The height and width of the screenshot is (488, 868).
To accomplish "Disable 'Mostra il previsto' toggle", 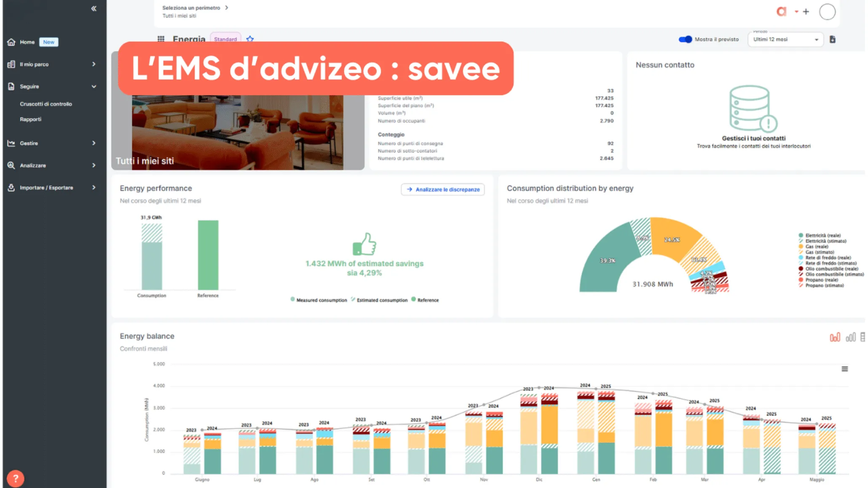I will [x=685, y=39].
